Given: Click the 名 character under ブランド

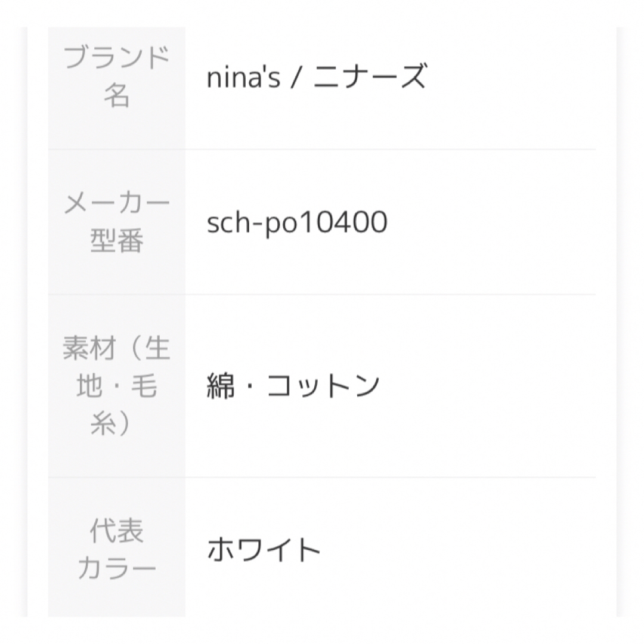Looking at the screenshot, I should tap(117, 95).
